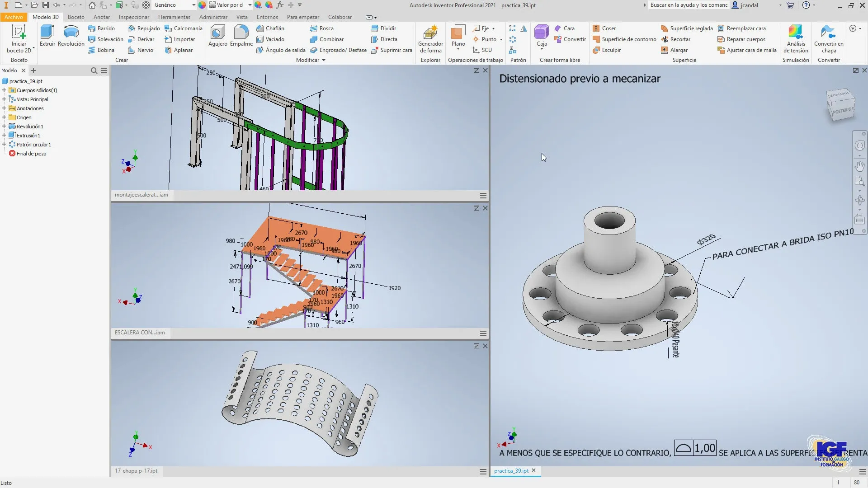Viewport: 868px width, 488px height.
Task: Click the ViewCube in the flange view
Action: click(x=840, y=105)
